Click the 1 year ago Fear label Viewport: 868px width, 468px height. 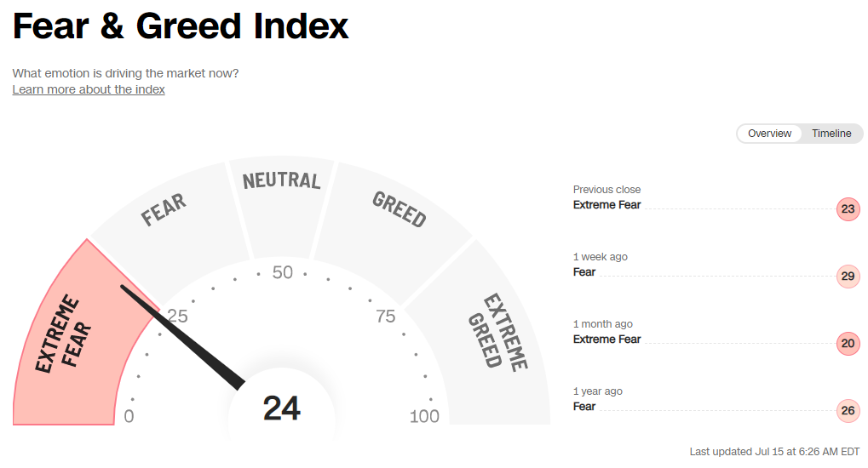pos(584,407)
